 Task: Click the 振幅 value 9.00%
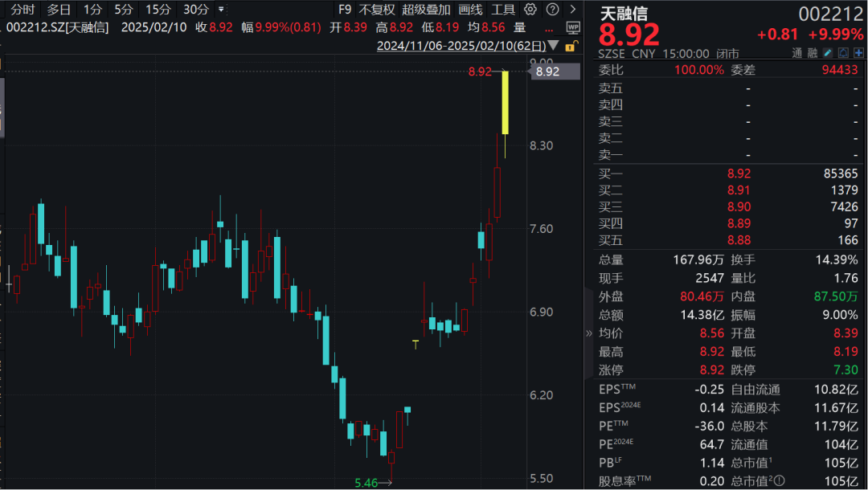coord(840,315)
